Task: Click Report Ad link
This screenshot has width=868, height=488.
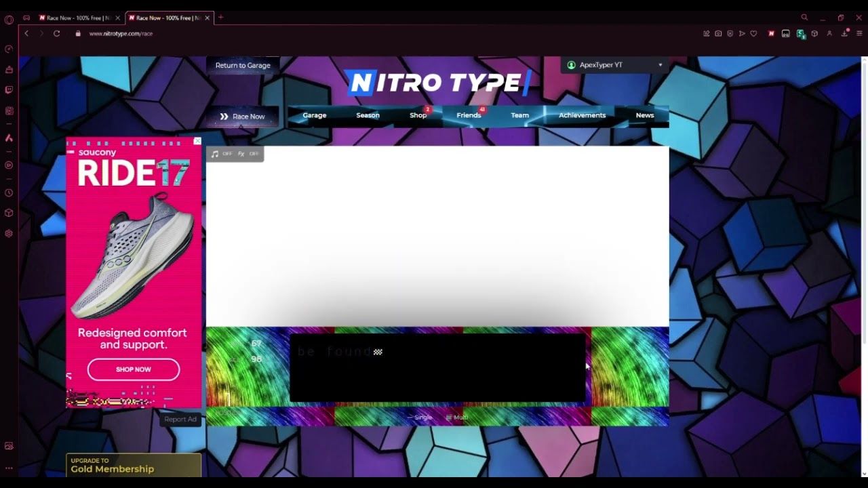Action: coord(180,420)
